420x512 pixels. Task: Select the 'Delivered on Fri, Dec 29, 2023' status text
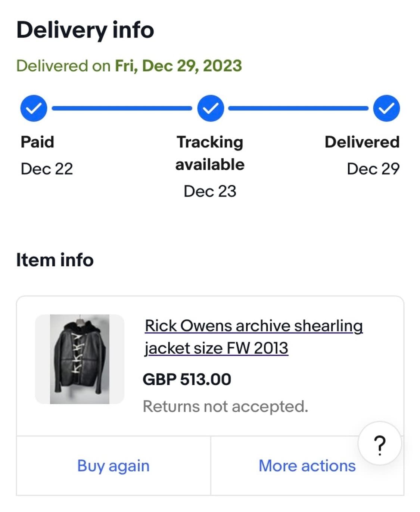pos(129,66)
